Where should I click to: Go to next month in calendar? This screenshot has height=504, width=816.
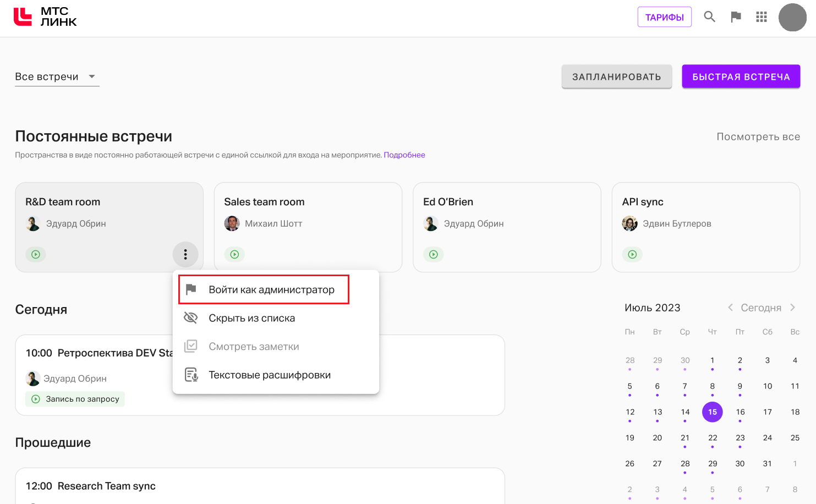point(793,308)
